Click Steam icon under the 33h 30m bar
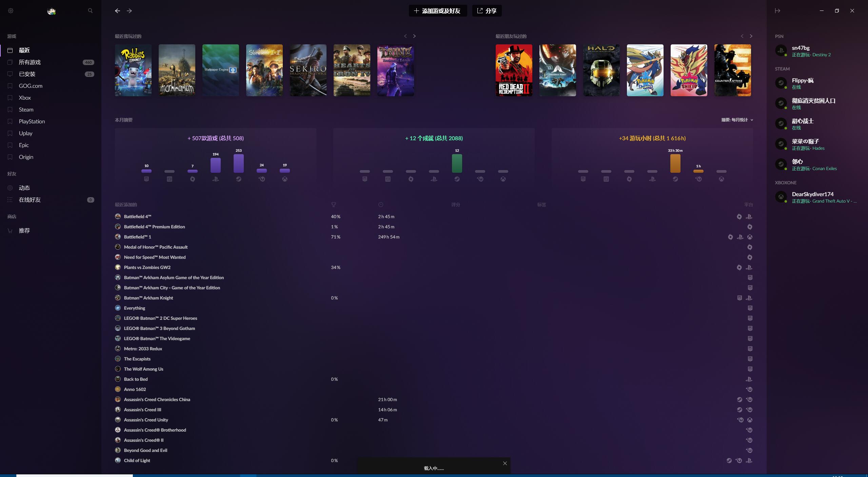The height and width of the screenshot is (477, 868). 675,179
